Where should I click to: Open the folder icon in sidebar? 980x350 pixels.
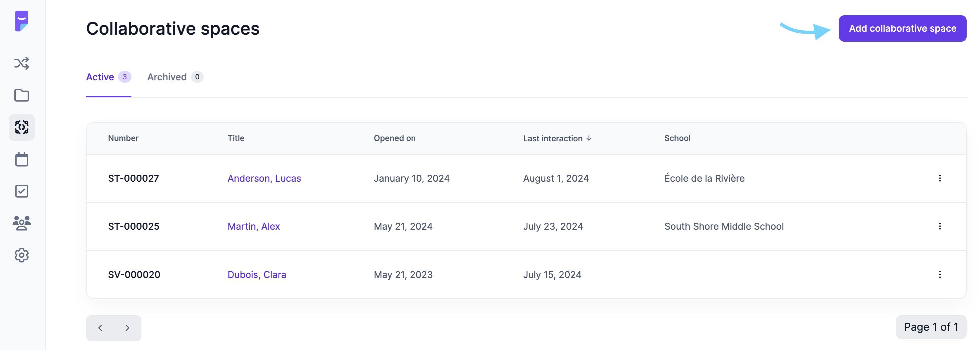pos(22,95)
